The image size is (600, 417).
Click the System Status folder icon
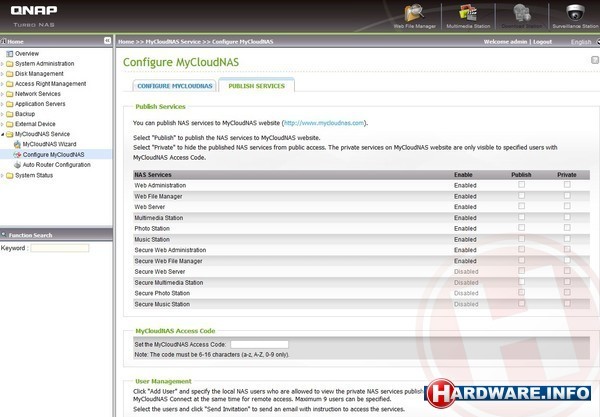10,176
